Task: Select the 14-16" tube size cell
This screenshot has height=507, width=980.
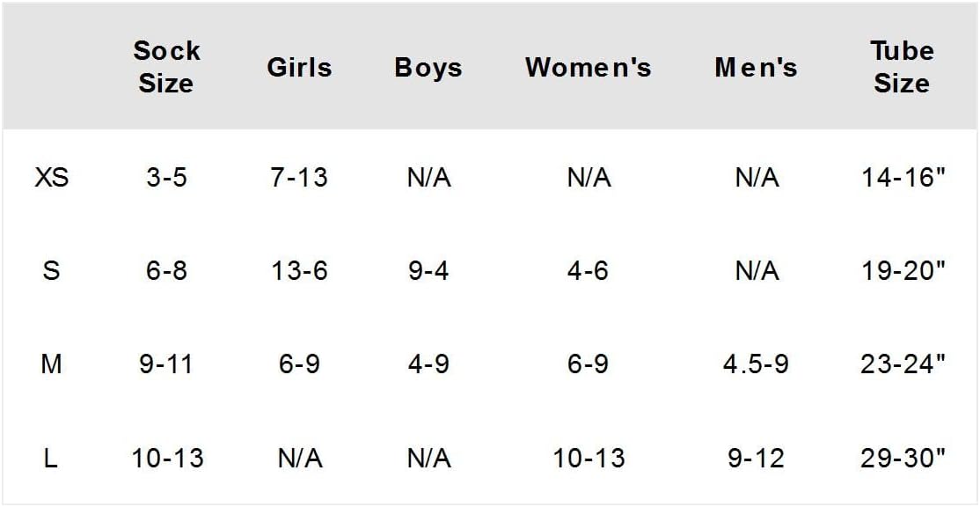Action: pos(903,178)
